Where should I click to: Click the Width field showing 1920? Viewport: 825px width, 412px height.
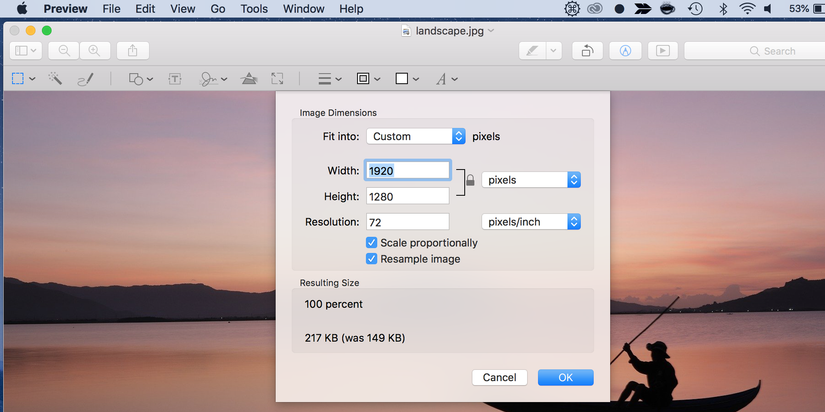pos(408,170)
